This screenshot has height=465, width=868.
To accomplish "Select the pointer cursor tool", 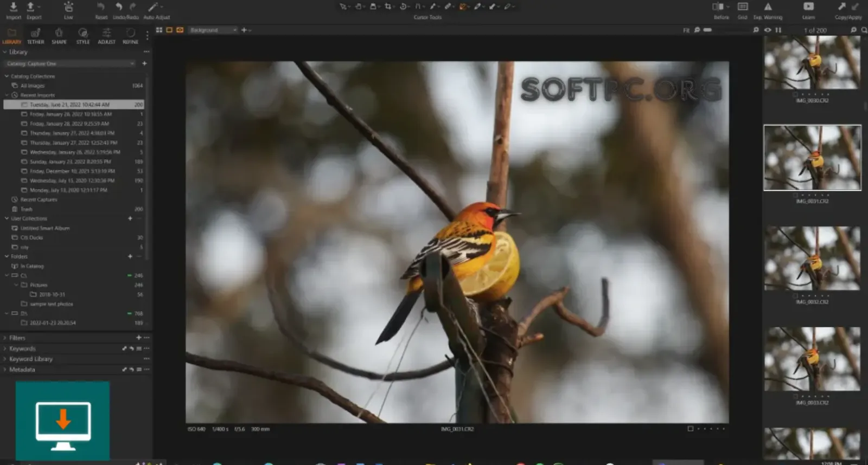I will 343,7.
